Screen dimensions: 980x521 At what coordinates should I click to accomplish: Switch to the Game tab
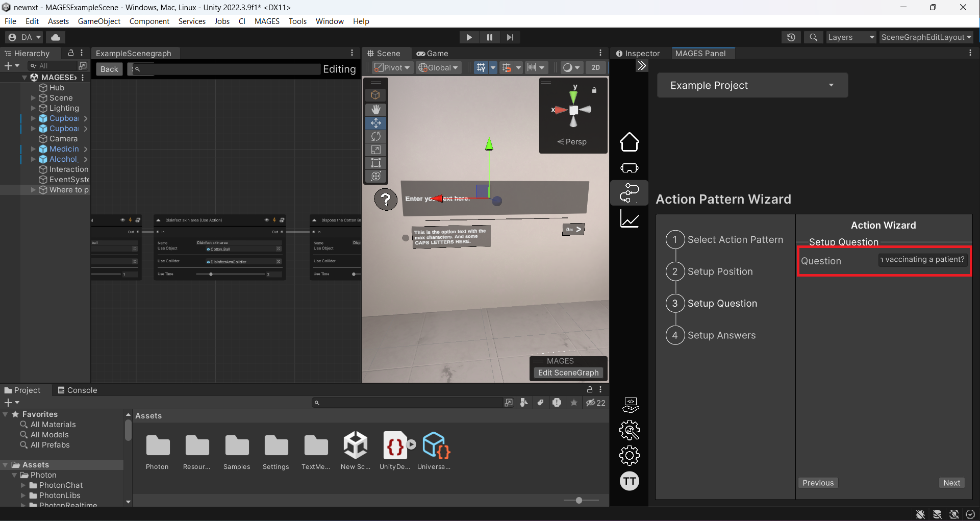click(432, 53)
